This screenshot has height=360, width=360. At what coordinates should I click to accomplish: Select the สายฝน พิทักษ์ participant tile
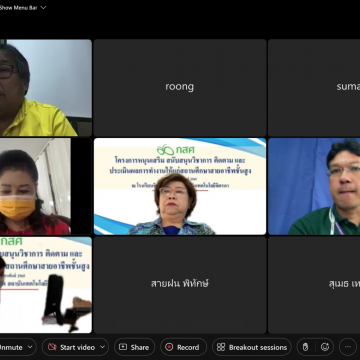point(180,285)
